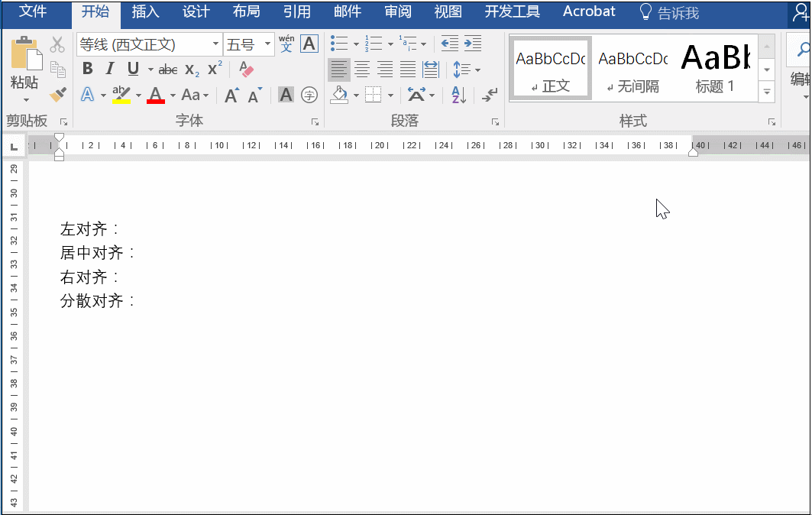Expand underline style arrow

point(150,70)
